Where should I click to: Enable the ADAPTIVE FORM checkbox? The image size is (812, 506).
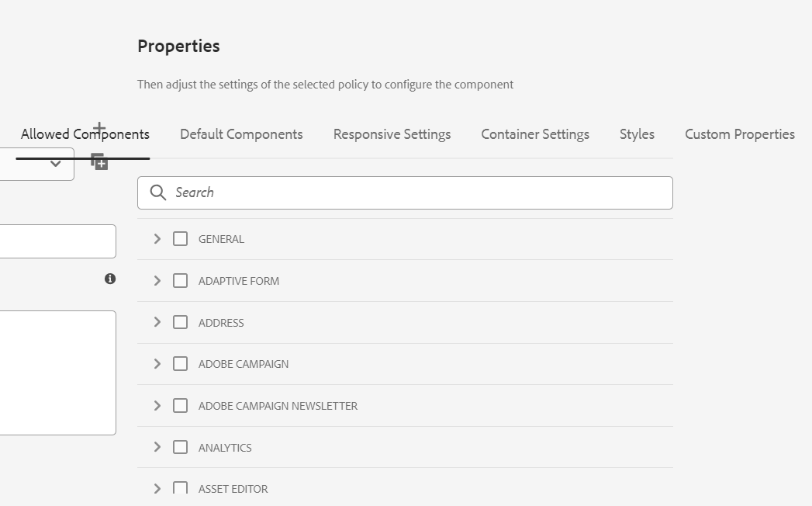pos(180,281)
